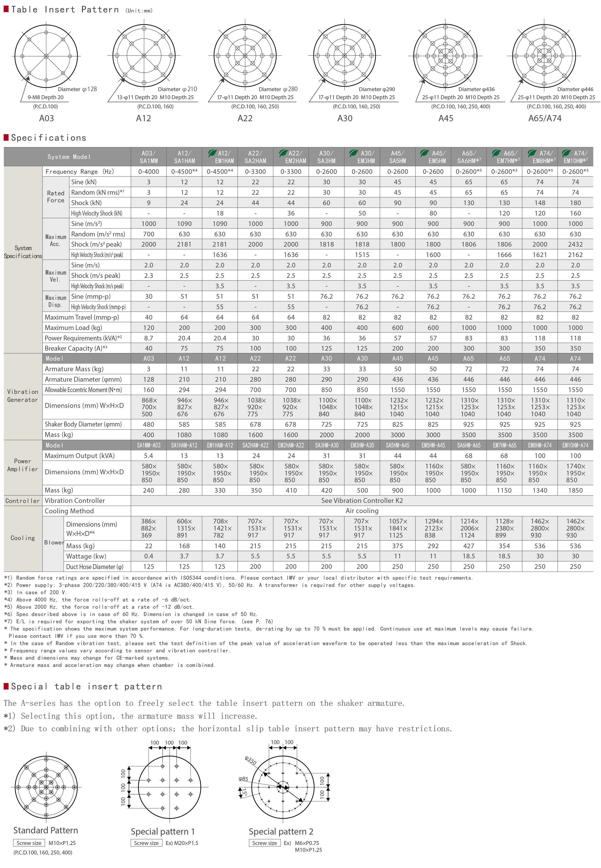Screen dimensions: 601x868
Task: Click the green leaf icon beside A74/EM10HM
Action: click(566, 153)
